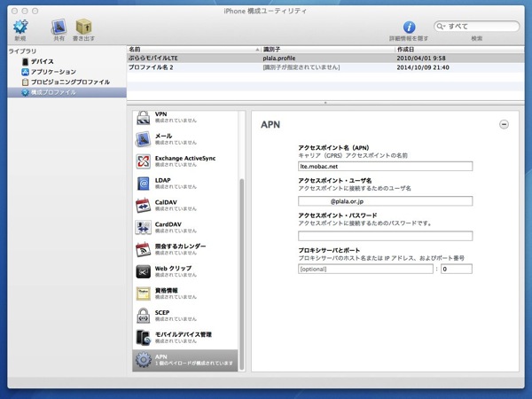Image resolution: width=532 pixels, height=399 pixels.
Task: Click the 共有 (Share) toolbar icon
Action: pyautogui.click(x=58, y=27)
